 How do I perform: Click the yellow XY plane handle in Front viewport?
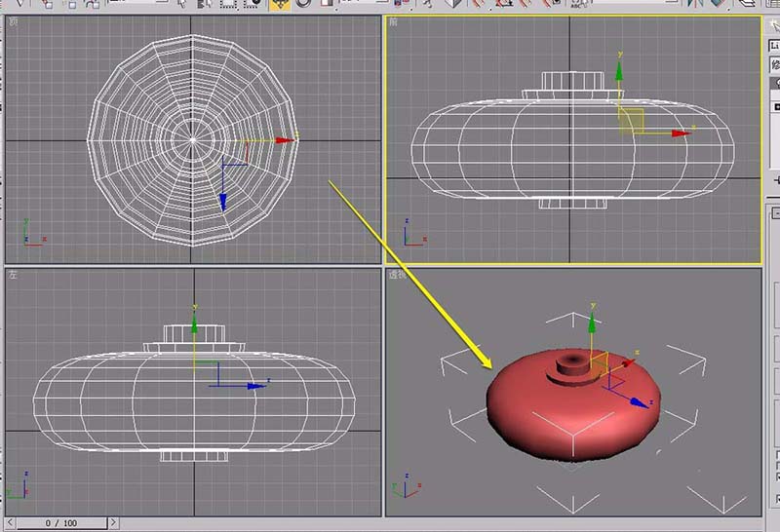coord(632,121)
